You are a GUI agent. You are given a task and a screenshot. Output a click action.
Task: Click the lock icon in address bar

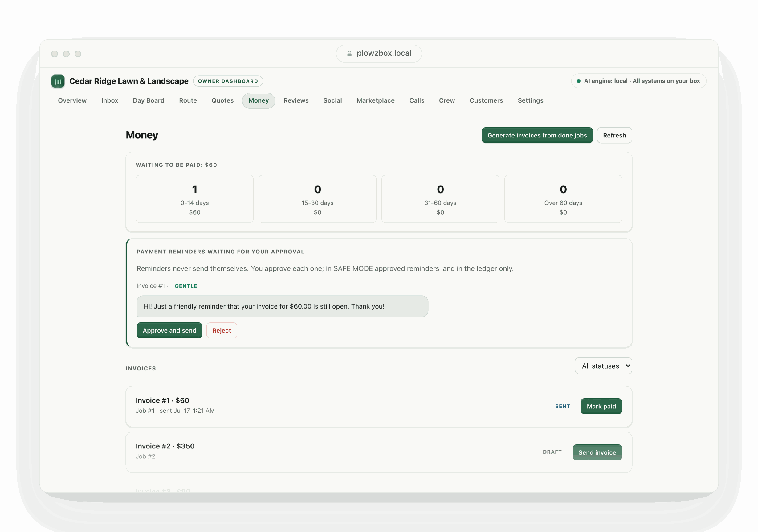[x=349, y=54]
